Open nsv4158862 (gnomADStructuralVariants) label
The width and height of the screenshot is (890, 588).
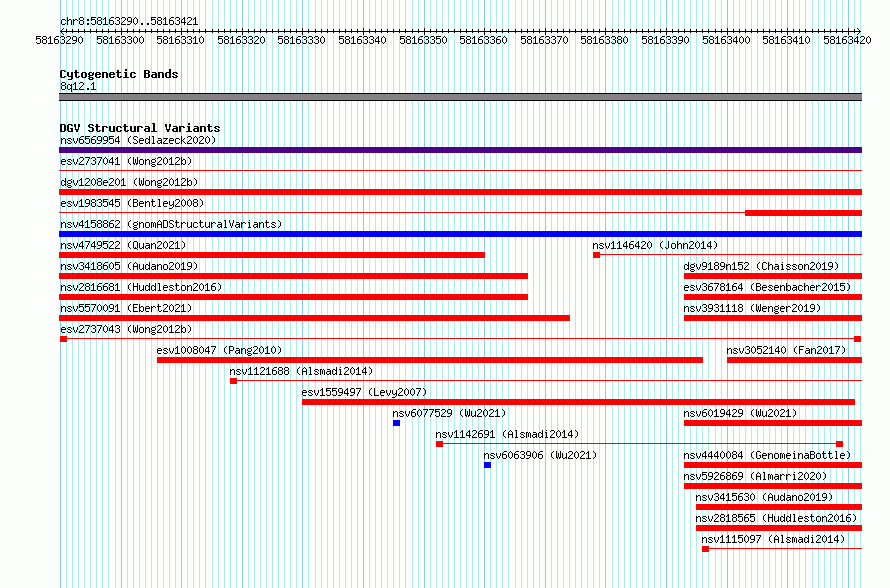point(171,224)
